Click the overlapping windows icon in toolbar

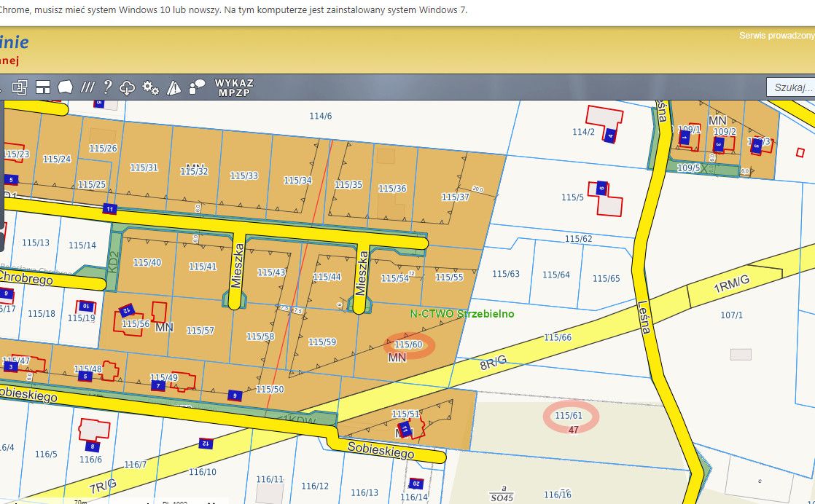(19, 87)
